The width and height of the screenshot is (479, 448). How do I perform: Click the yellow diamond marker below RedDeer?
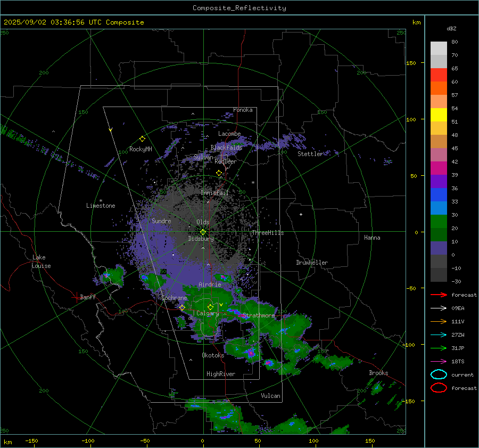coord(219,173)
